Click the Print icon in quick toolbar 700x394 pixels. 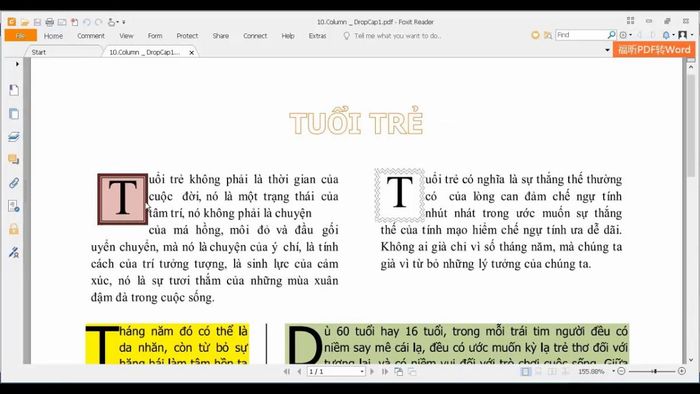[50, 22]
